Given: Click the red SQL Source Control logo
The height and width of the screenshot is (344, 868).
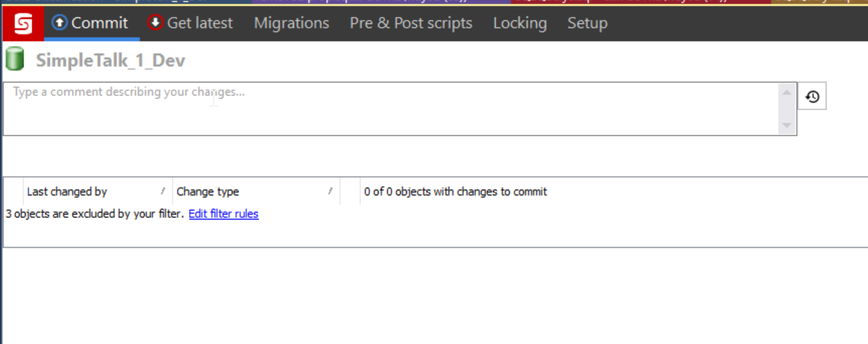Looking at the screenshot, I should [23, 24].
